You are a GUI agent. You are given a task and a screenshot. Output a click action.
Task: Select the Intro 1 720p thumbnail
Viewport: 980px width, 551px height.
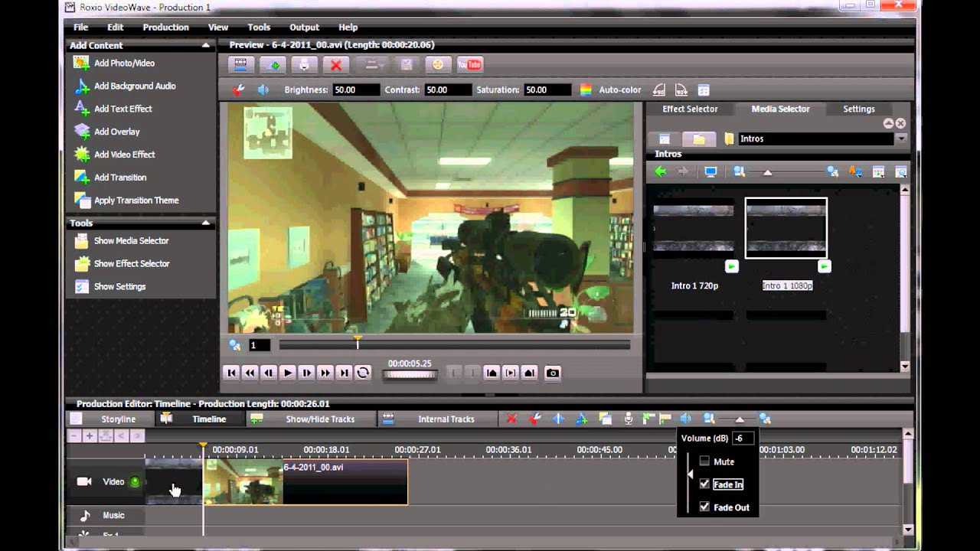coord(694,228)
